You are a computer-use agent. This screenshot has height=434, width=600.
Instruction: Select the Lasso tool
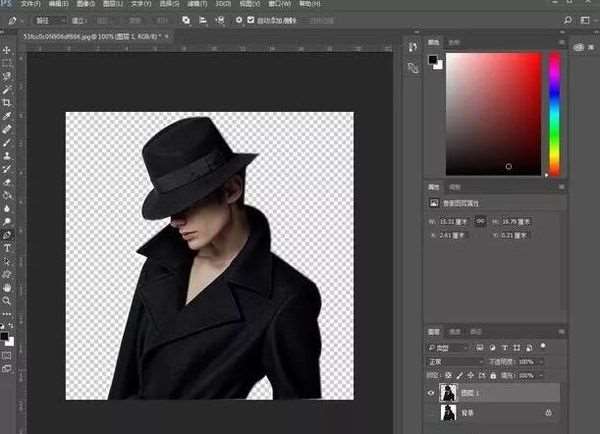coord(7,77)
